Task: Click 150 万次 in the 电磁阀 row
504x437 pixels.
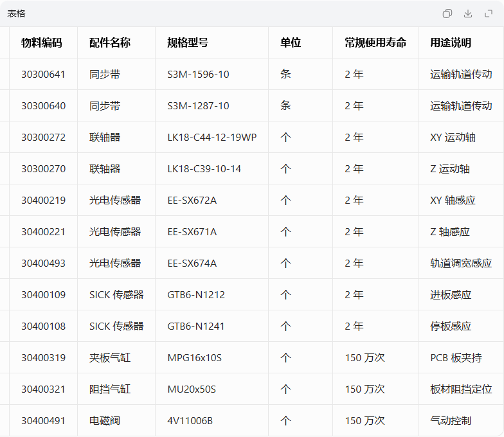Action: point(365,420)
